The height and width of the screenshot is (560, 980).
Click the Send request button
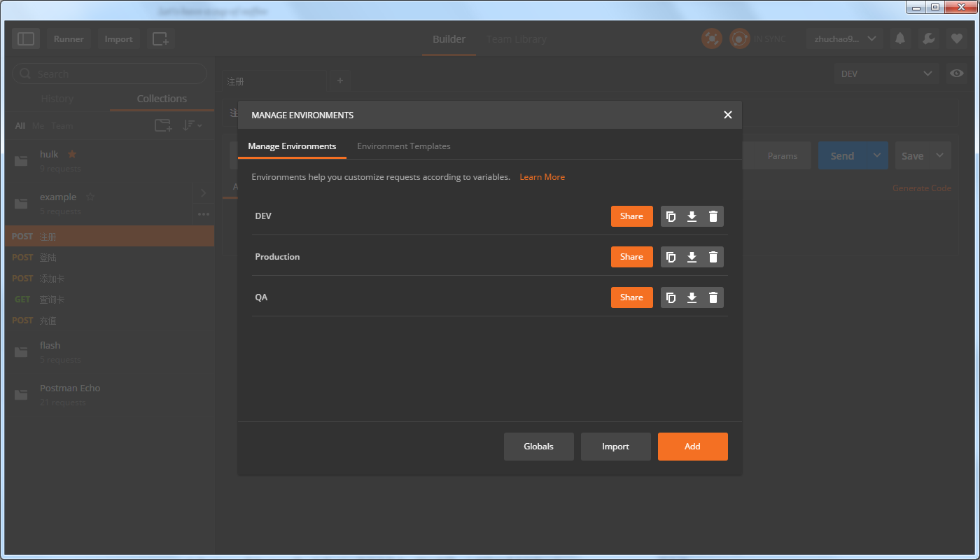point(842,155)
